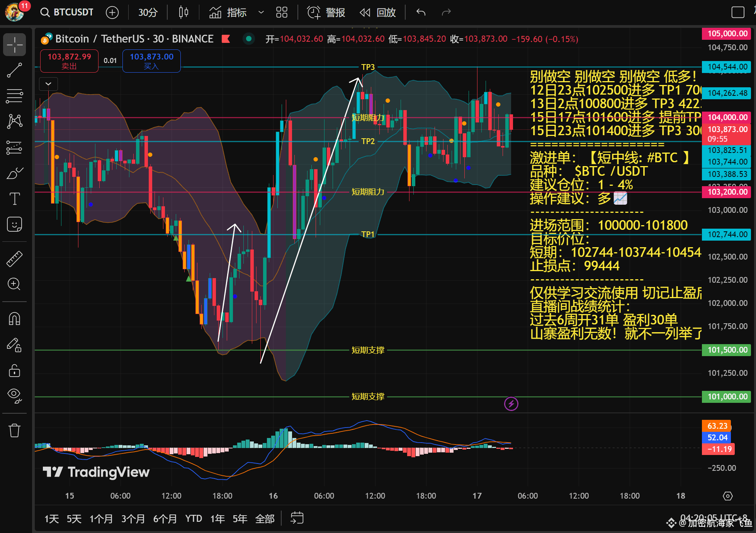The image size is (756, 533).
Task: Open the layout selection square icon
Action: tap(738, 12)
